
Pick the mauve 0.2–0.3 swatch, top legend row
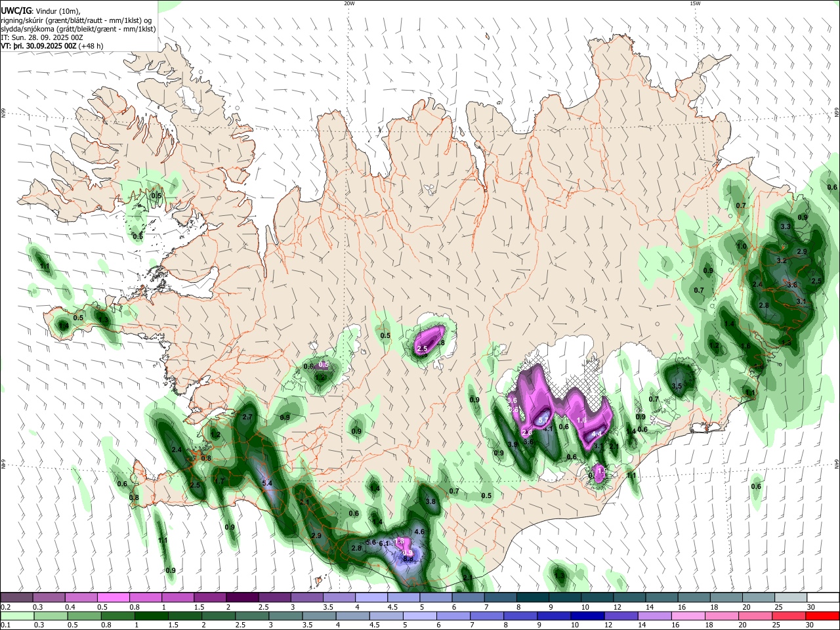(x=18, y=598)
